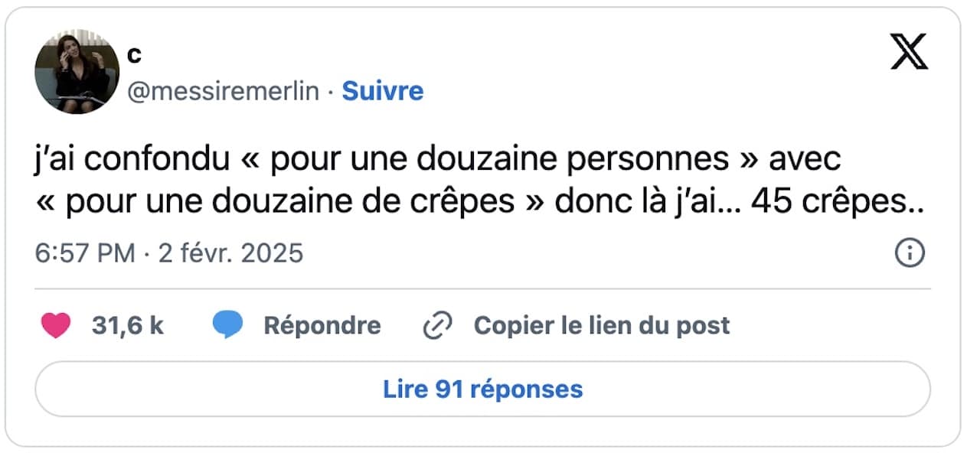Open the @messiremerlin handle link
This screenshot has width=980, height=466.
pos(222,91)
